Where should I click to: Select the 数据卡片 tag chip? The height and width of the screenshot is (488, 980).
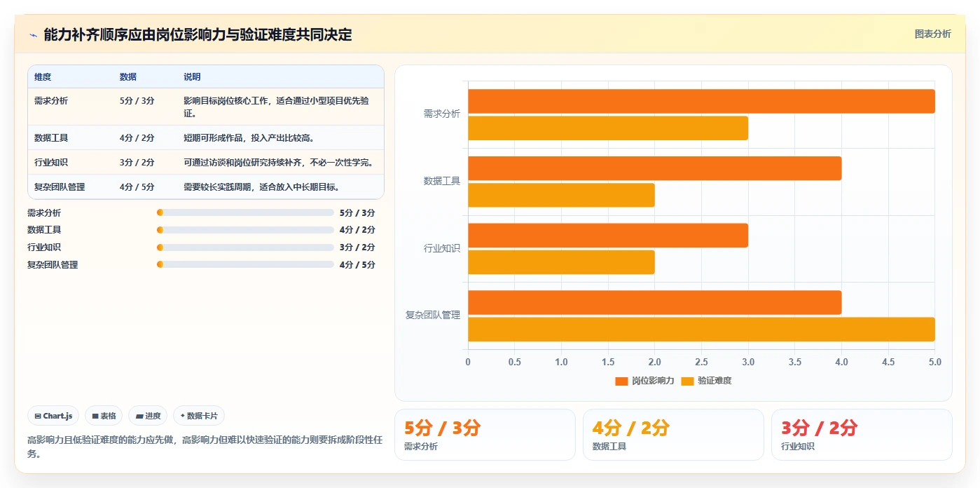pyautogui.click(x=199, y=416)
